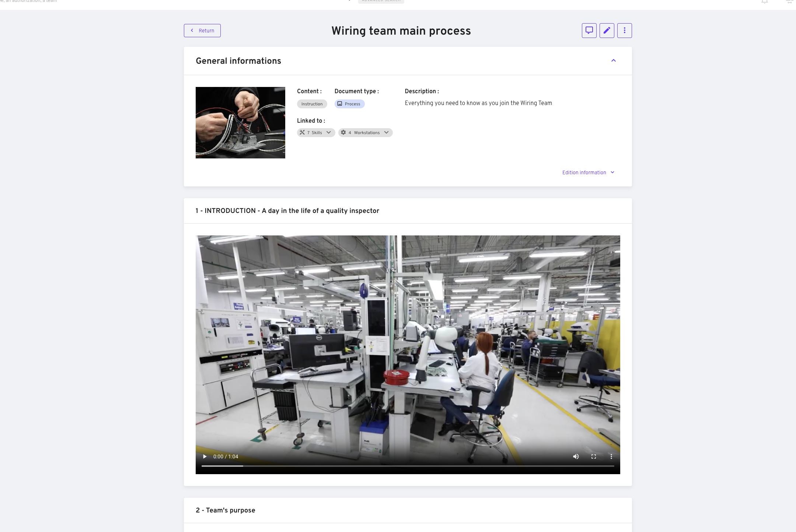Select the Process document type tag
Image resolution: width=796 pixels, height=532 pixels.
pos(349,104)
